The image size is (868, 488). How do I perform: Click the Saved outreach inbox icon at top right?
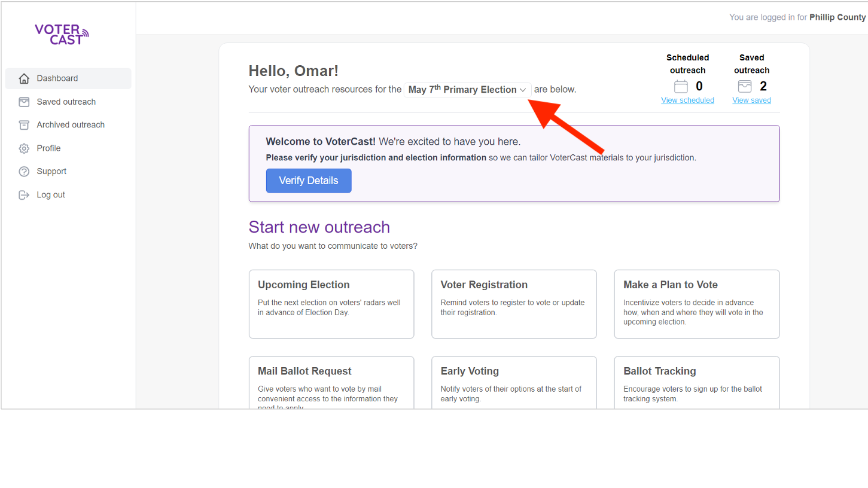point(744,87)
